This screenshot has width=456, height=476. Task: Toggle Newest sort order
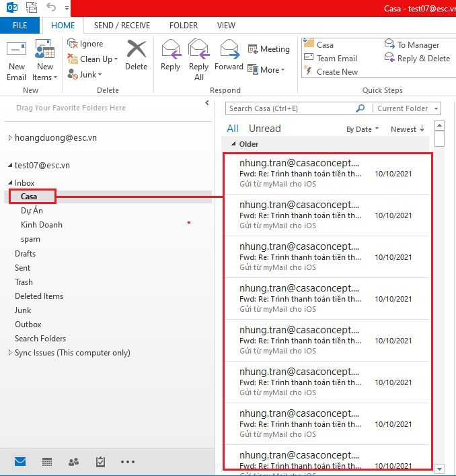[x=407, y=129]
